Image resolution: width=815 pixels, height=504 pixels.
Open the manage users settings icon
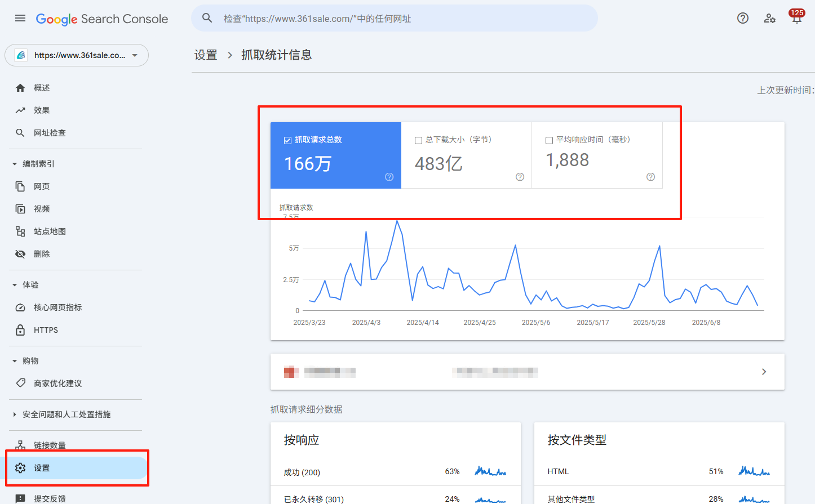pos(769,18)
